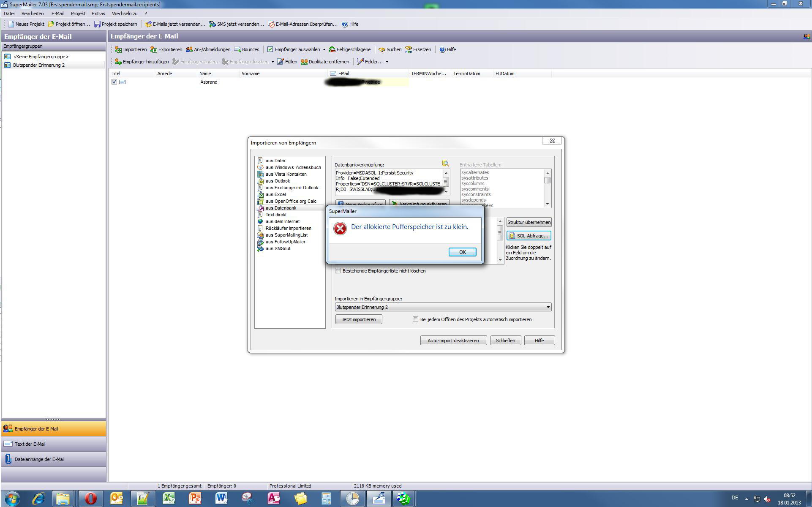Open the Wechseln zu menu
This screenshot has width=812, height=507.
125,14
